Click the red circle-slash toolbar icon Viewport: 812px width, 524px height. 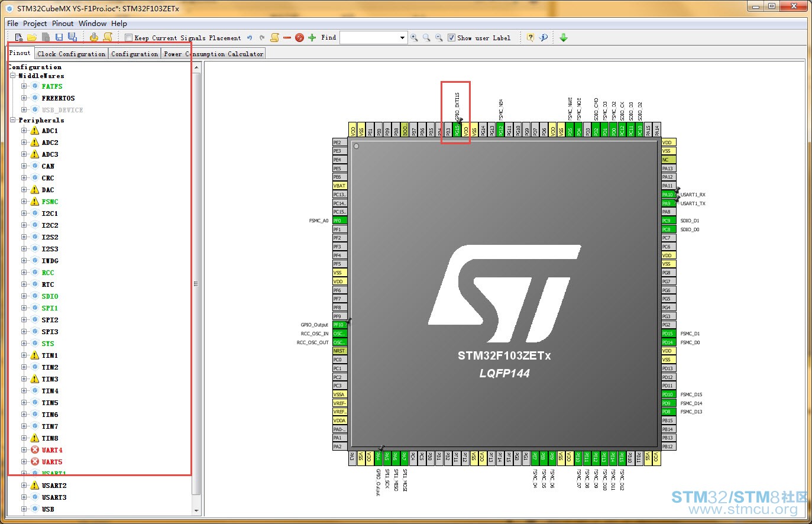tap(299, 38)
